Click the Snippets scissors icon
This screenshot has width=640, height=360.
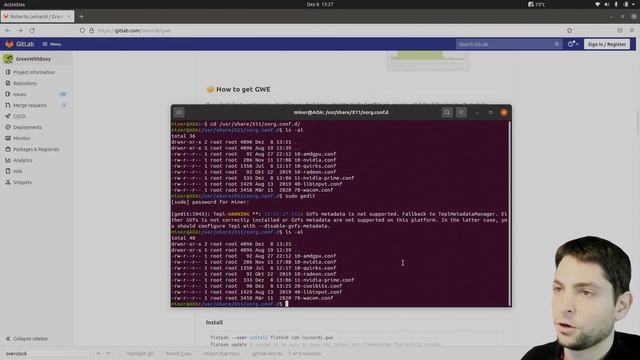(8, 182)
